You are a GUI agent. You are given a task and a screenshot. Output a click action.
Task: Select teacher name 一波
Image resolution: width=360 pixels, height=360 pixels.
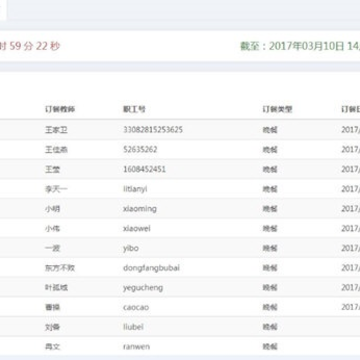[53, 248]
